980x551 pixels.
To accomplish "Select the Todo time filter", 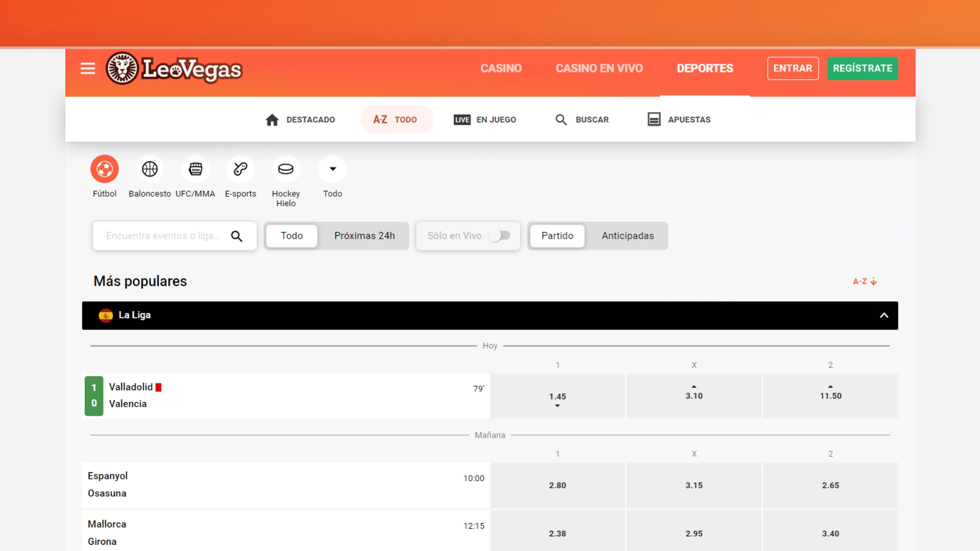I will (291, 236).
